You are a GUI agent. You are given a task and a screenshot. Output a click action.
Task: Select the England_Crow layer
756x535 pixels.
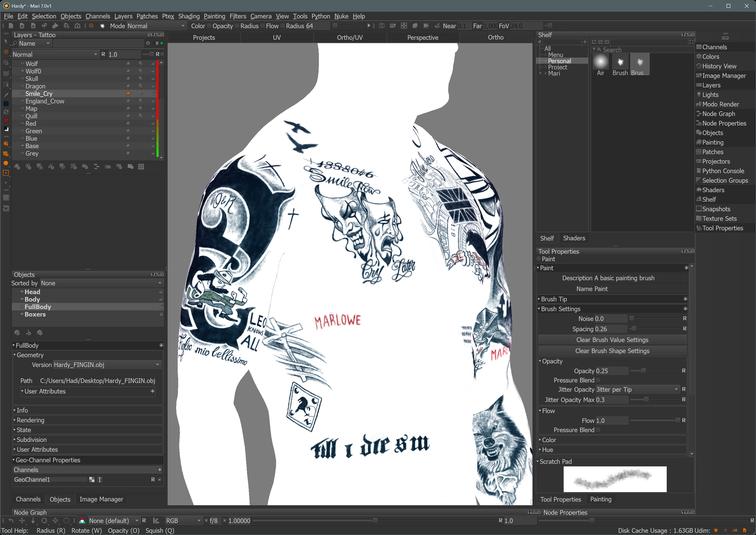pyautogui.click(x=45, y=102)
